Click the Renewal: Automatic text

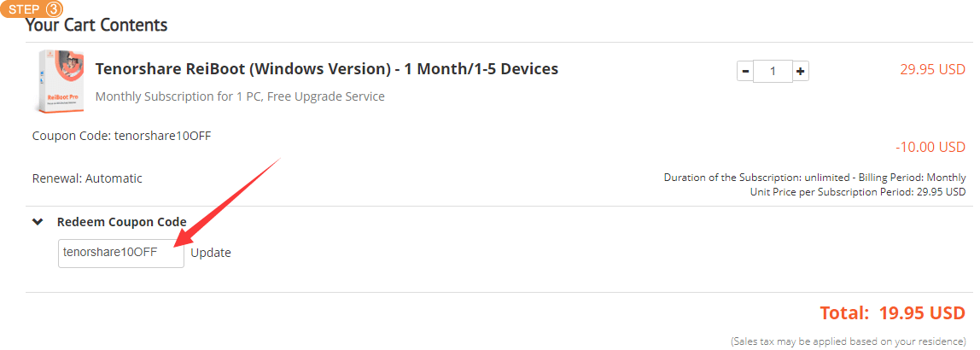tap(87, 178)
